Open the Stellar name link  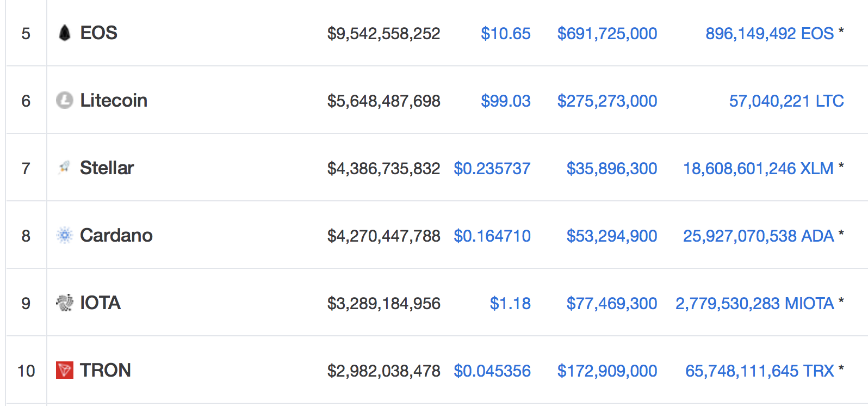pos(107,168)
